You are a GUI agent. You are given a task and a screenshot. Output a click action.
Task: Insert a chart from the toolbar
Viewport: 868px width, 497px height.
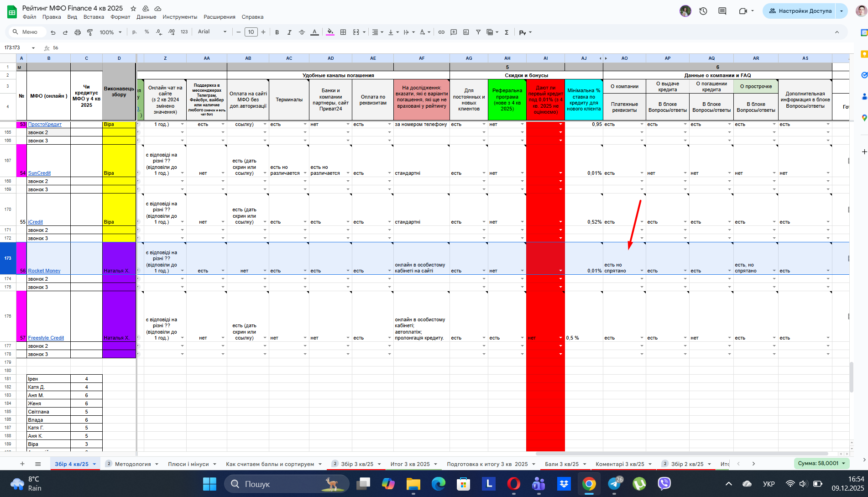pos(466,32)
